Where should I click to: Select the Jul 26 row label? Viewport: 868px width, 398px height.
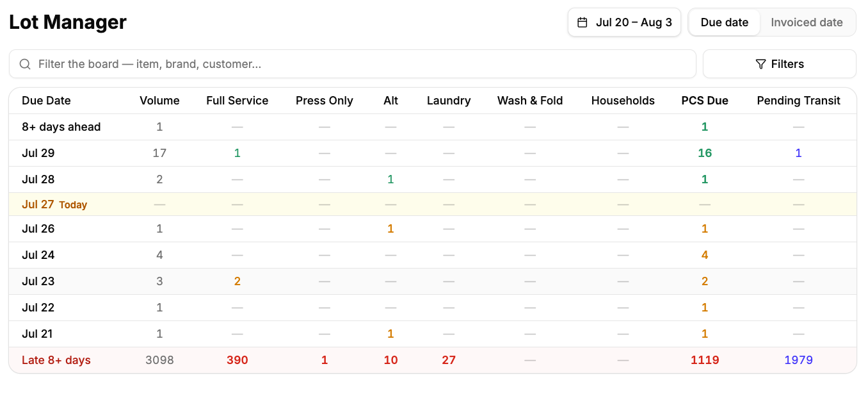point(38,229)
